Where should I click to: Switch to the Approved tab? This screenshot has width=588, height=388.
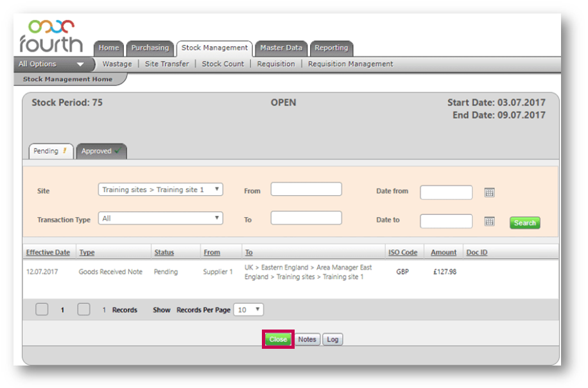(101, 151)
